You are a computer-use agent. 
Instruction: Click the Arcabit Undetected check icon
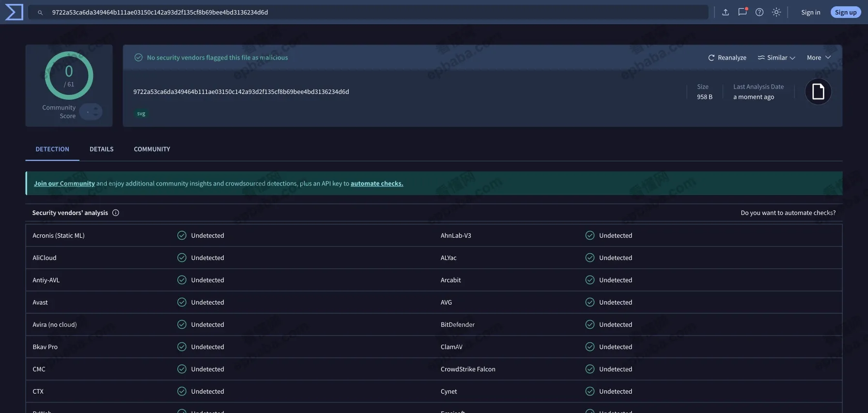click(x=590, y=280)
